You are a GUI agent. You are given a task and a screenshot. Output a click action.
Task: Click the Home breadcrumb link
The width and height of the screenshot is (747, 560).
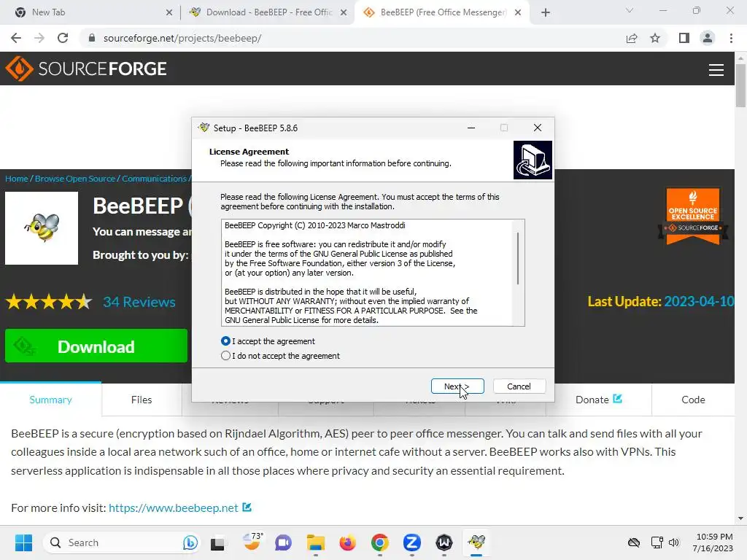point(17,179)
